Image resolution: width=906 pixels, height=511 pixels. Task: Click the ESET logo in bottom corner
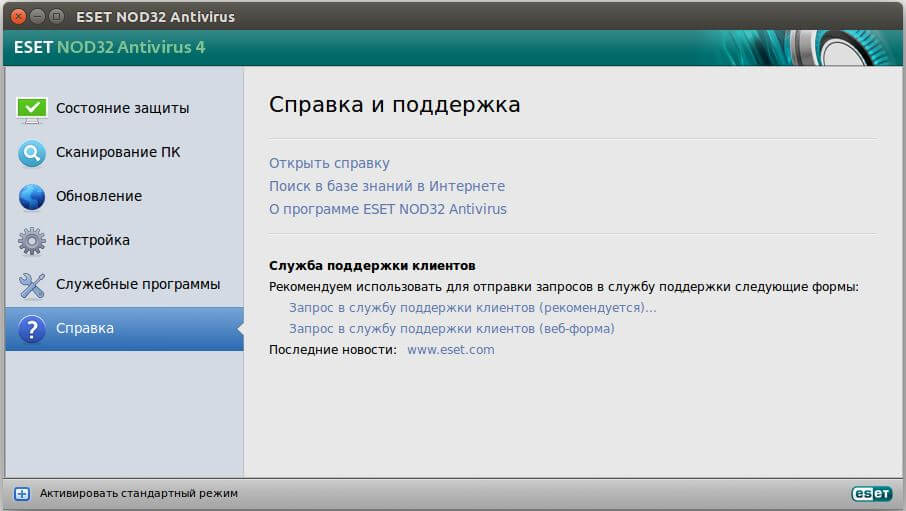pyautogui.click(x=871, y=494)
